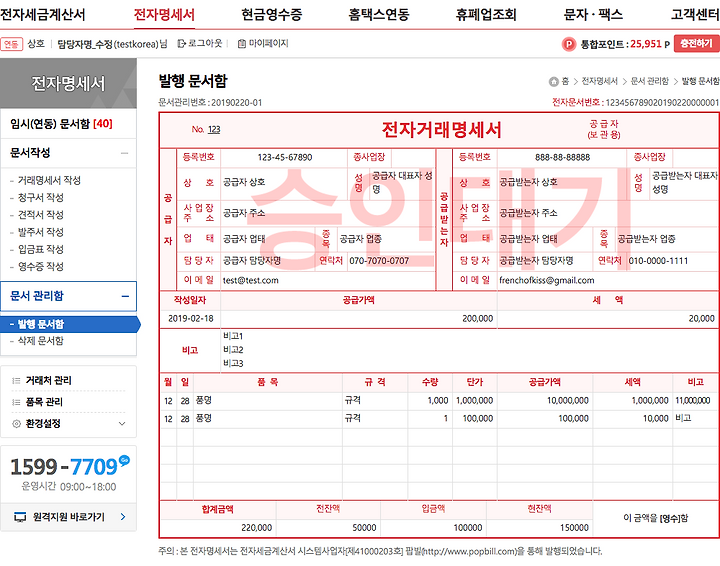The height and width of the screenshot is (566, 720).
Task: Open 원격지원 바로가기
Action: pos(69,517)
